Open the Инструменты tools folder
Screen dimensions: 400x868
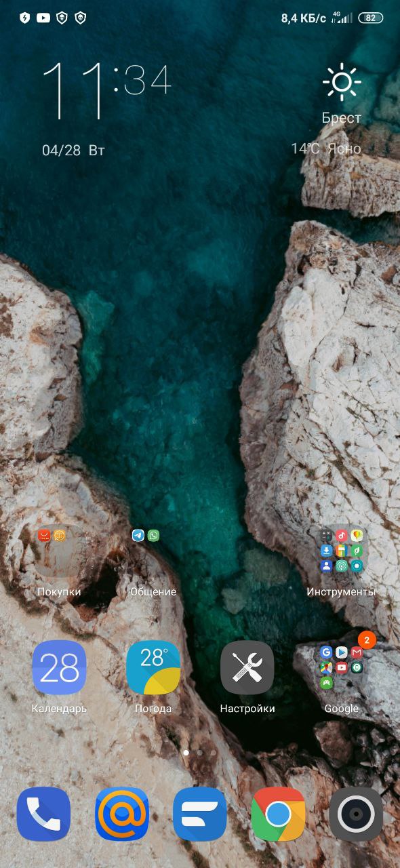coord(342,550)
